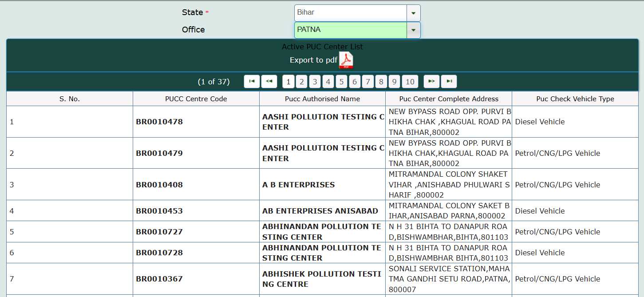Click centre code BR0010367
Viewport: 644px width, 297px height.
pyautogui.click(x=159, y=279)
